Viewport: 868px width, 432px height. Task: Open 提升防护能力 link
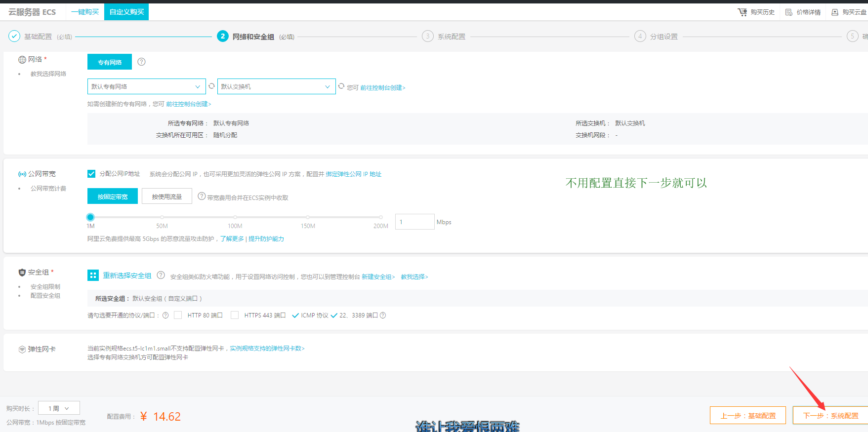point(266,238)
